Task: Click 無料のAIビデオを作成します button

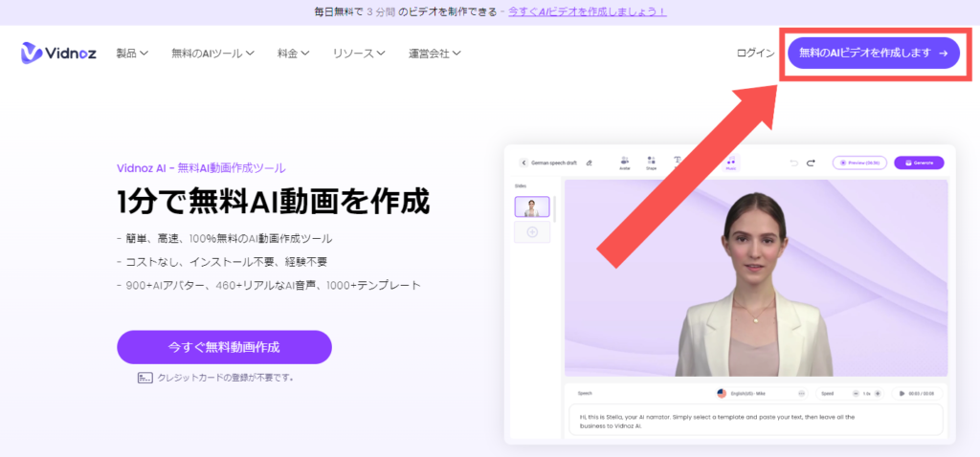Action: (x=873, y=54)
